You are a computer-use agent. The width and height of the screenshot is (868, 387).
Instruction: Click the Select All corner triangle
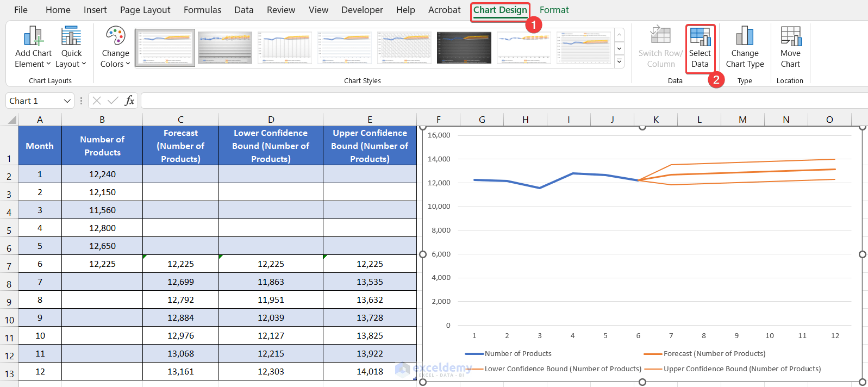tap(11, 120)
